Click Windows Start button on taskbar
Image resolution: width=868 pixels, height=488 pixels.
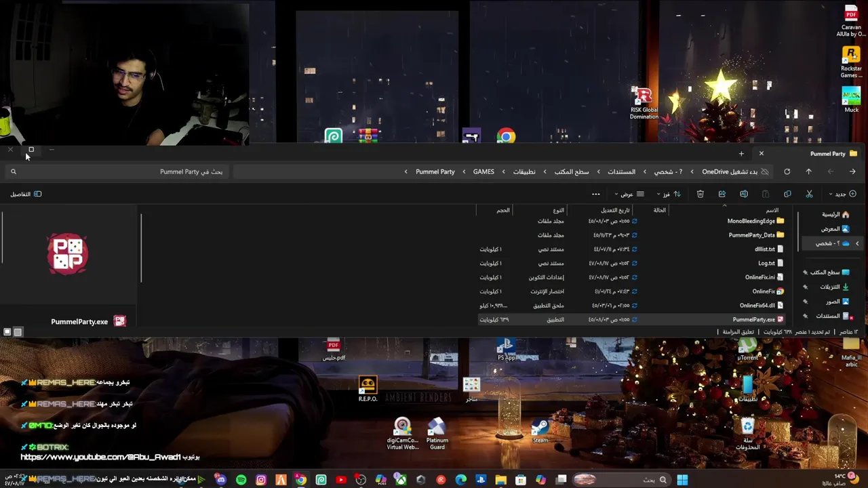[x=682, y=481]
